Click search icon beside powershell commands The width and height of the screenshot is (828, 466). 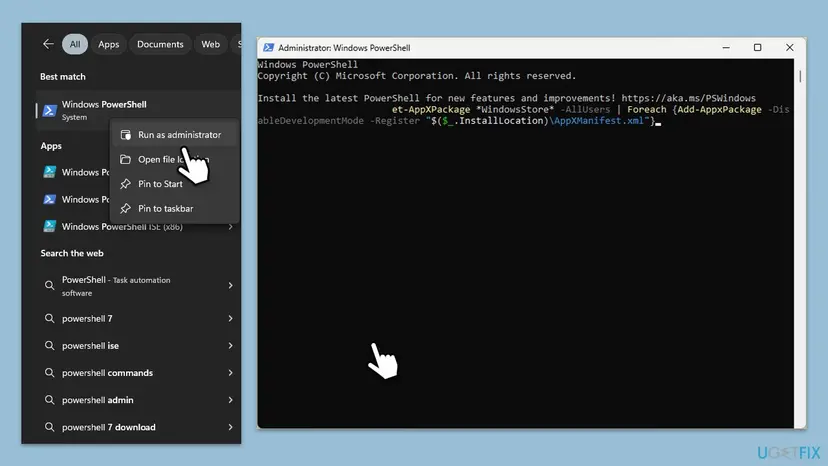coord(49,373)
